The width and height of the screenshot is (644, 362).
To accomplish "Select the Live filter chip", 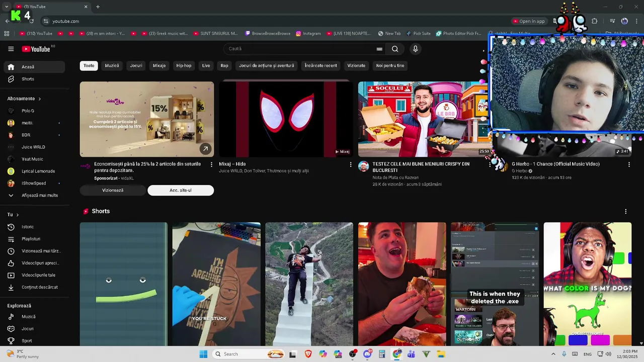I will click(206, 65).
